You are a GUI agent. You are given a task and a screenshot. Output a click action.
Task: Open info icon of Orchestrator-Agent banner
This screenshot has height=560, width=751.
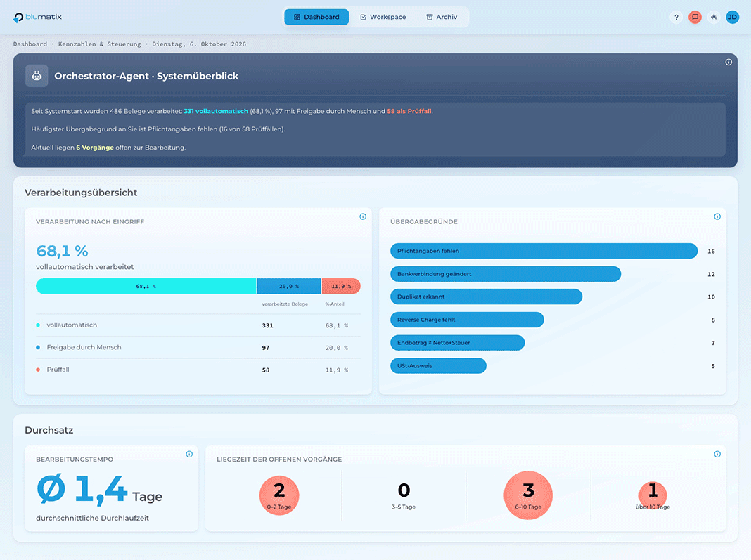[x=728, y=63]
